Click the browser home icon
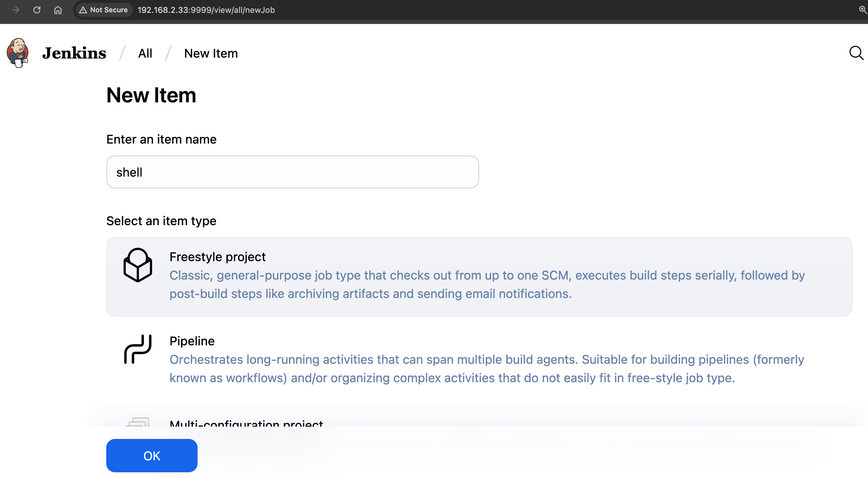The width and height of the screenshot is (868, 479). coord(58,10)
